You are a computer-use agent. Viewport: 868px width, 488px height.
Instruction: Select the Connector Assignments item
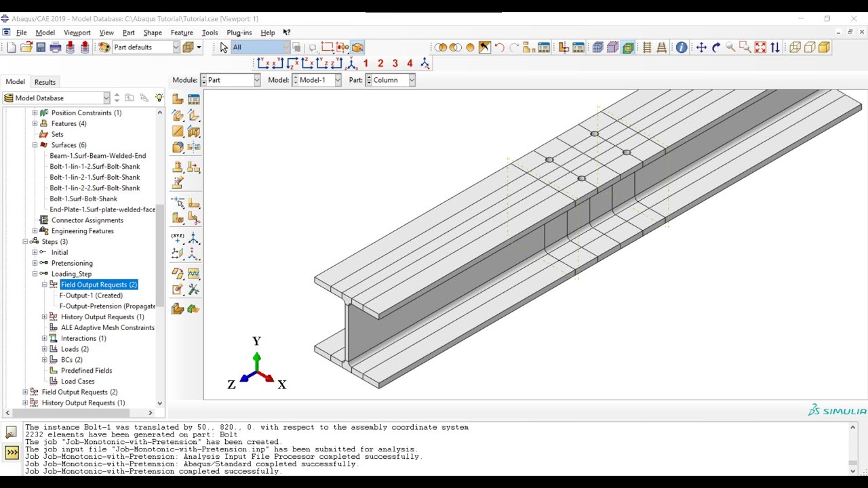point(87,220)
